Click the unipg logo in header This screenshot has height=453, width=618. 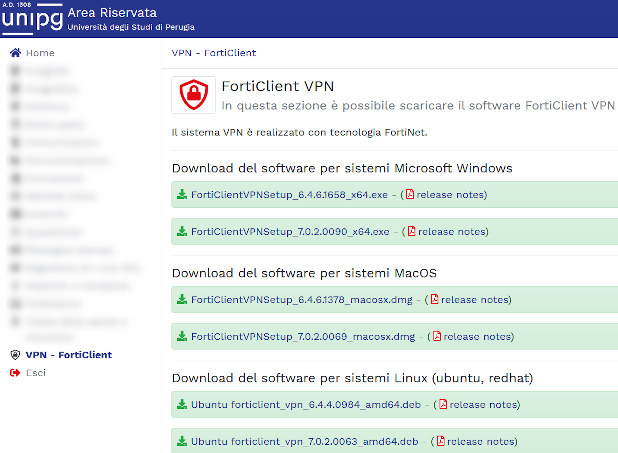pyautogui.click(x=32, y=18)
